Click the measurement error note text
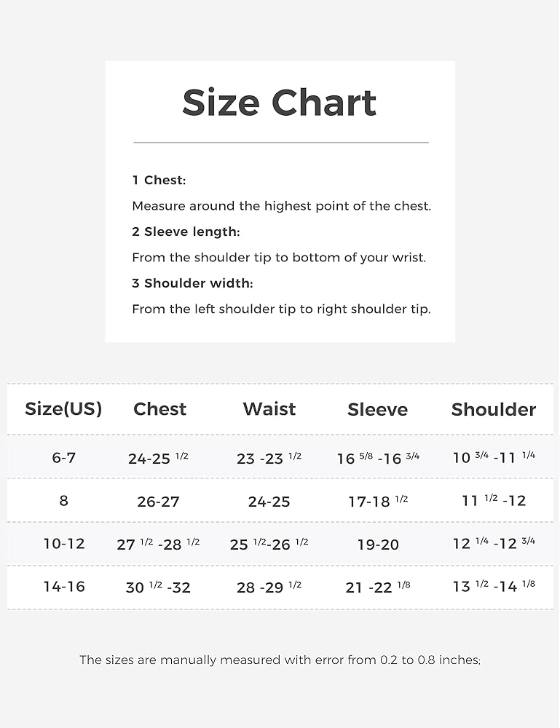 coord(280,660)
